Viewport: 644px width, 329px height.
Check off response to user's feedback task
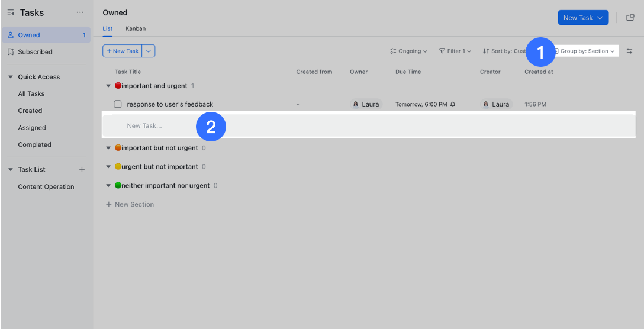pyautogui.click(x=118, y=104)
